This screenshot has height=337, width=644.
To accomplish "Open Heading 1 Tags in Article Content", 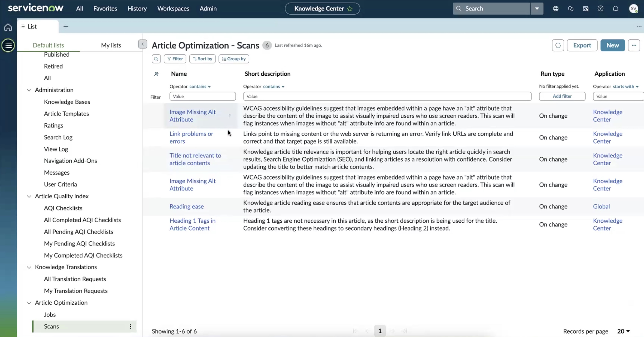I will click(x=192, y=225).
